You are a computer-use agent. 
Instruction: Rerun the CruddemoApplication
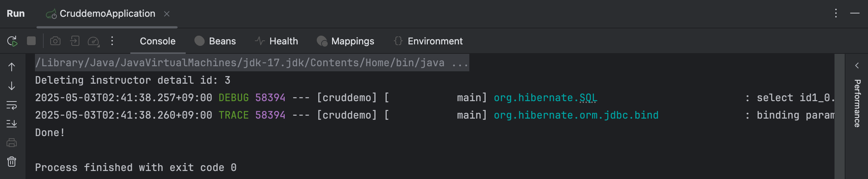click(x=12, y=41)
